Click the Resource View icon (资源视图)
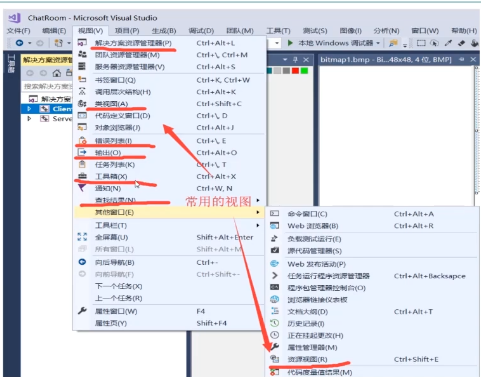This screenshot has height=377, width=481. tap(274, 359)
